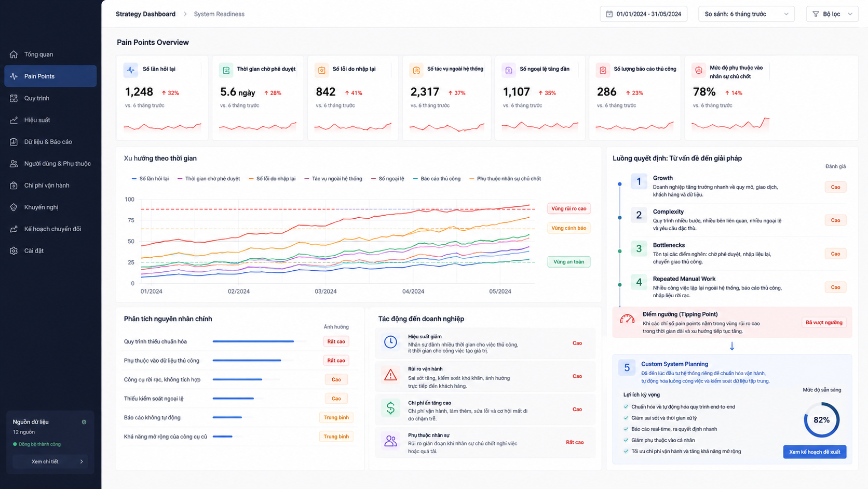Click Xem kế hoạch đề xuất button

click(x=815, y=452)
